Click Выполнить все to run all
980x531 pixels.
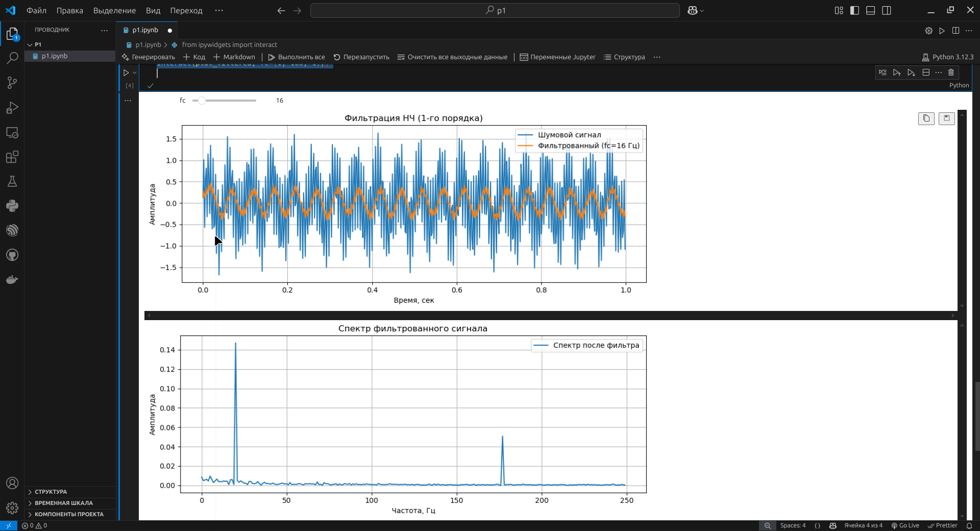pyautogui.click(x=297, y=57)
